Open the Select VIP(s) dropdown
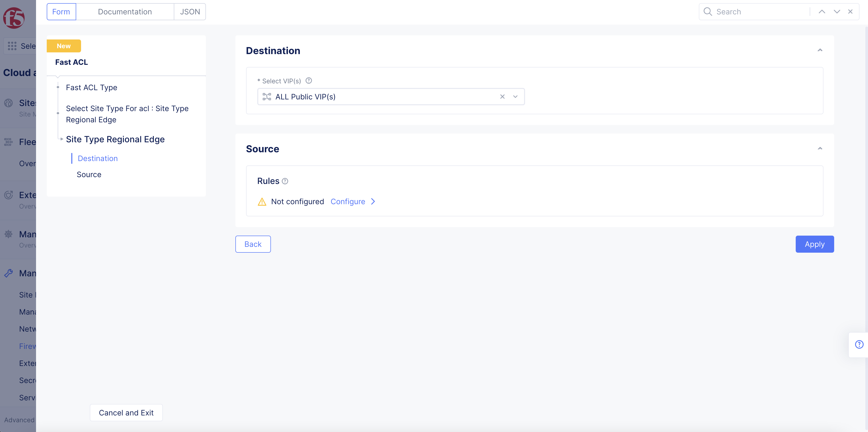The image size is (868, 432). 515,97
